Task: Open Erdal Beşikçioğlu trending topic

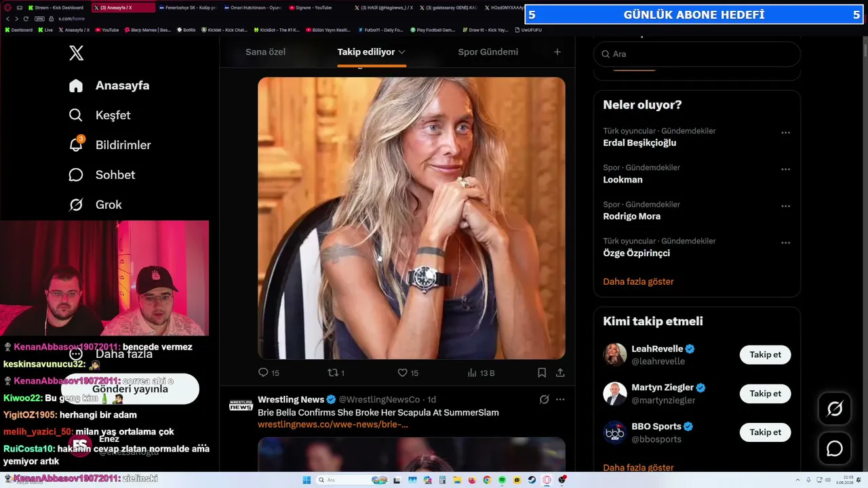Action: pyautogui.click(x=639, y=143)
